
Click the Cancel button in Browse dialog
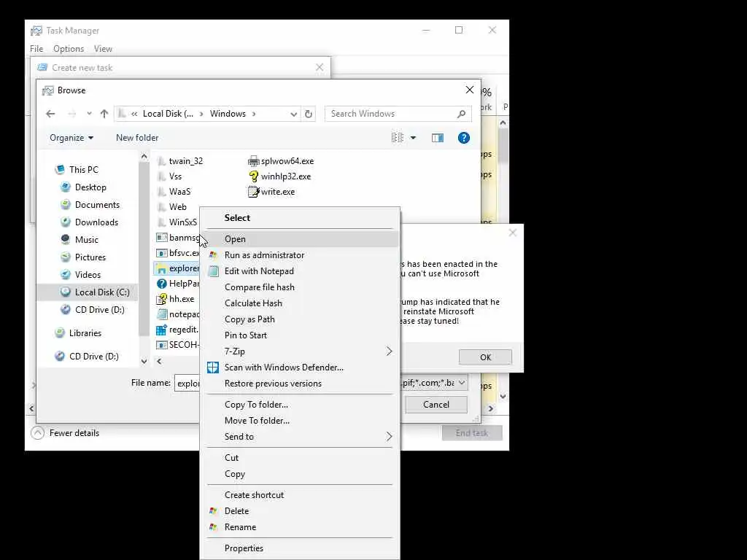click(436, 405)
